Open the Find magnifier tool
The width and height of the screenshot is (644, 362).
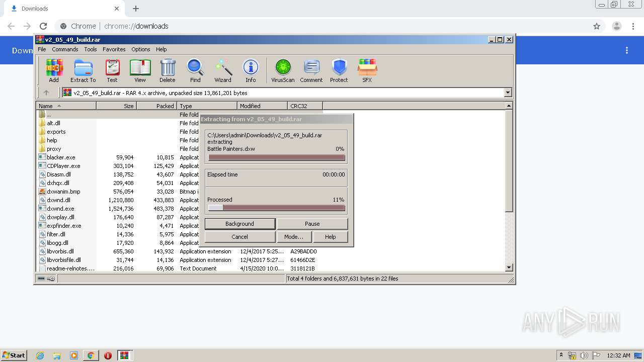click(195, 70)
